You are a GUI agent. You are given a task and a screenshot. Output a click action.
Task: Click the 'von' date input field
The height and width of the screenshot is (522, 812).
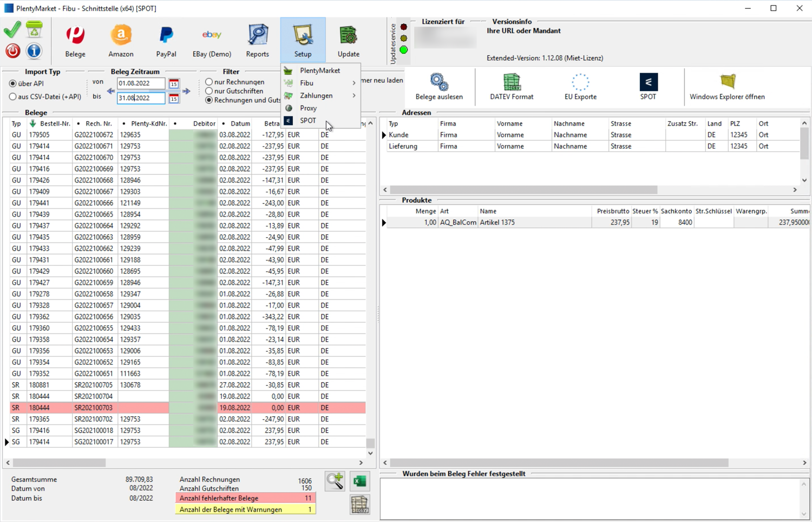click(141, 83)
